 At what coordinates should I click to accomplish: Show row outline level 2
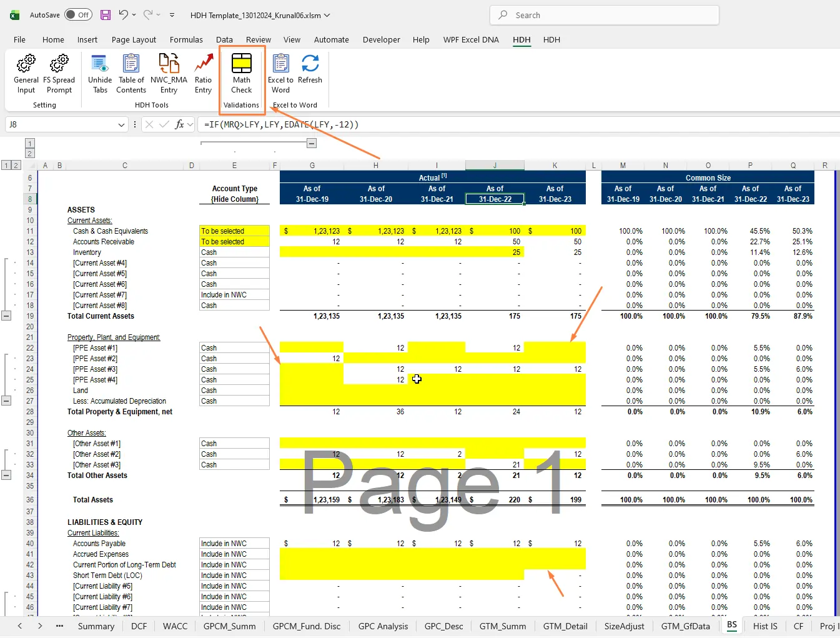16,165
